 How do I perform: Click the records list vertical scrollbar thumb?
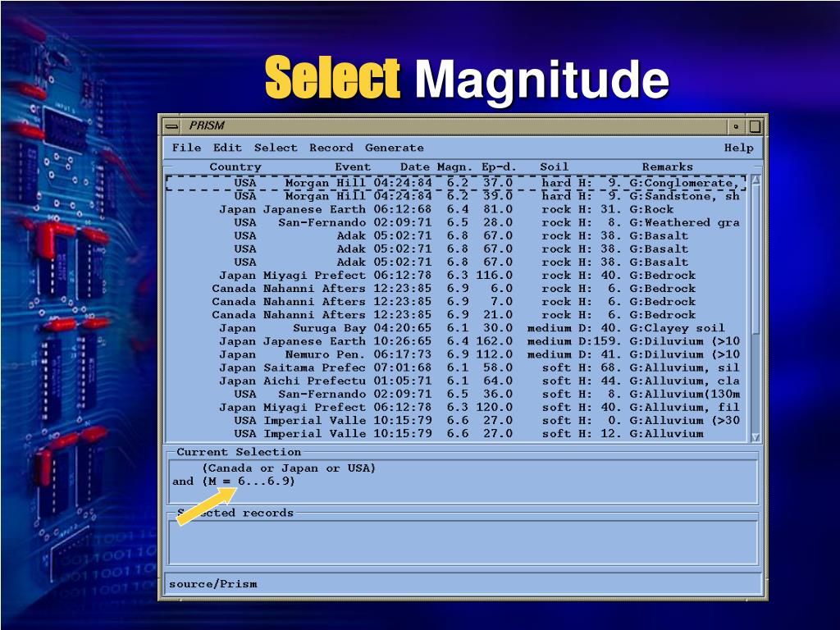click(756, 258)
